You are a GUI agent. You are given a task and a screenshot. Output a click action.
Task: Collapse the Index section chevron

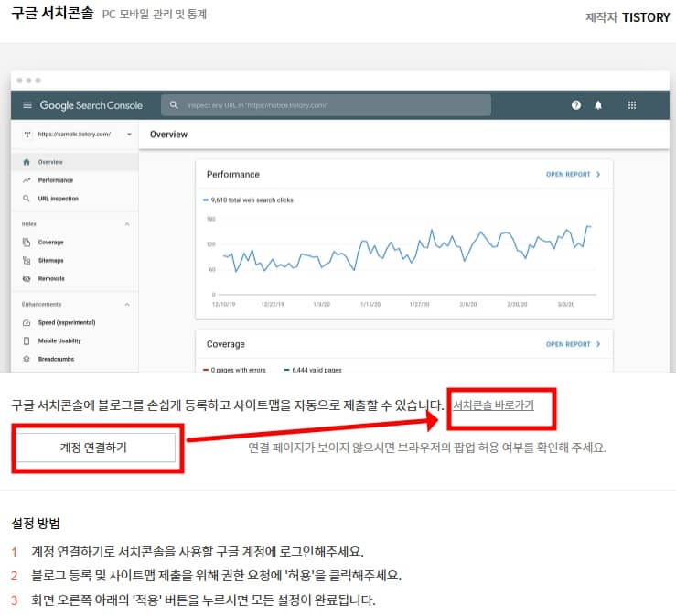click(127, 224)
